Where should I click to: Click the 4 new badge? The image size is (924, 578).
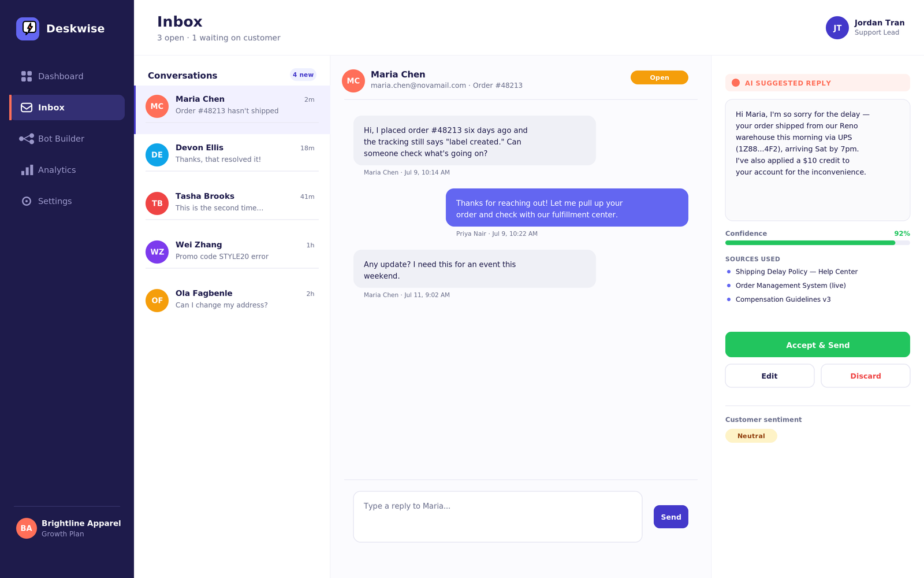click(303, 75)
